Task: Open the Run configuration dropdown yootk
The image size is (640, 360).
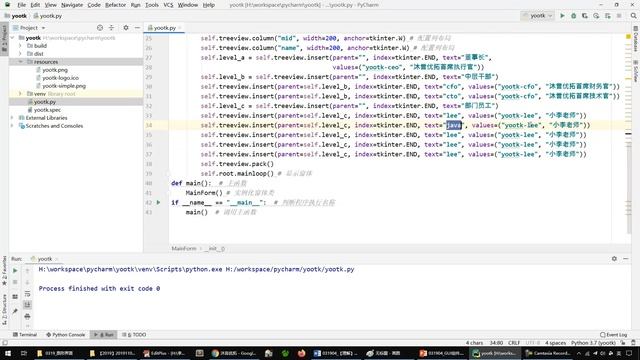Action: [x=538, y=16]
